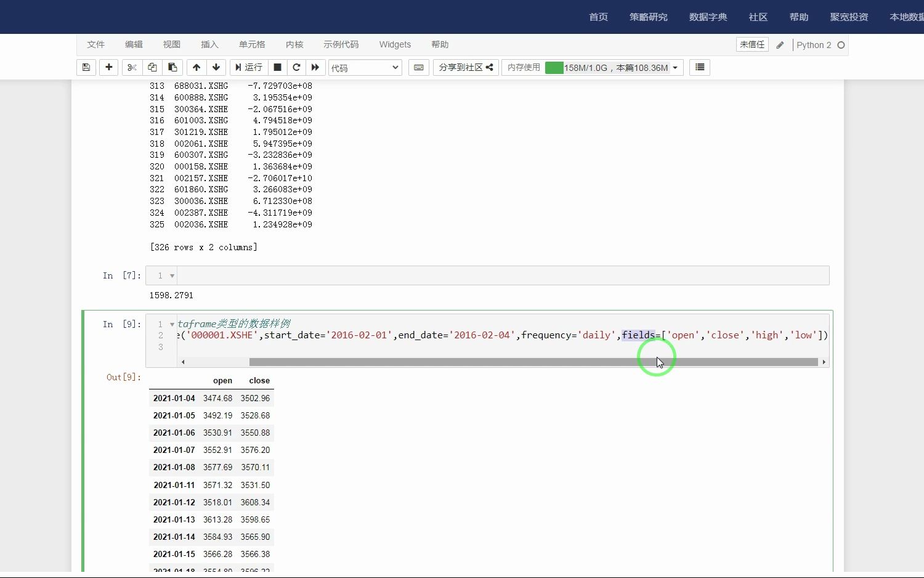Open the 单元格 menu
Image resolution: width=924 pixels, height=578 pixels.
tap(252, 44)
